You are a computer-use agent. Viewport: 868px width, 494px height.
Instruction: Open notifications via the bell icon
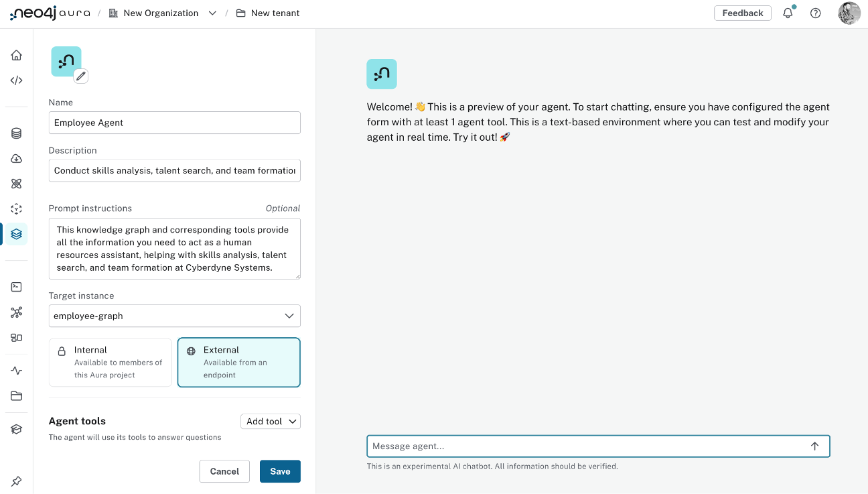coord(788,13)
